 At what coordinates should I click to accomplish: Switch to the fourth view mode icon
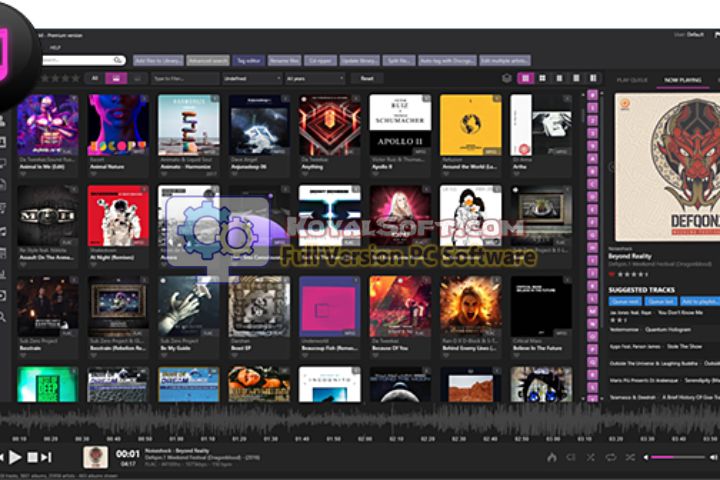[576, 79]
